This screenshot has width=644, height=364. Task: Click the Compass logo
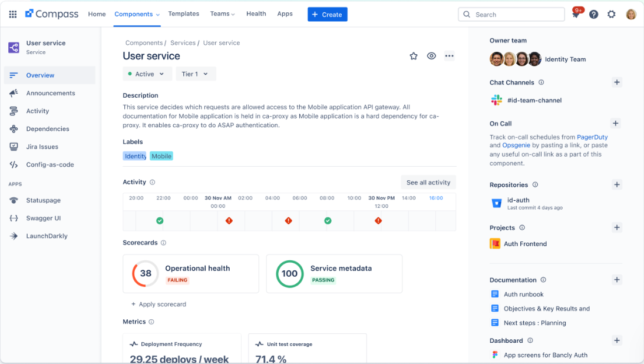pos(52,14)
